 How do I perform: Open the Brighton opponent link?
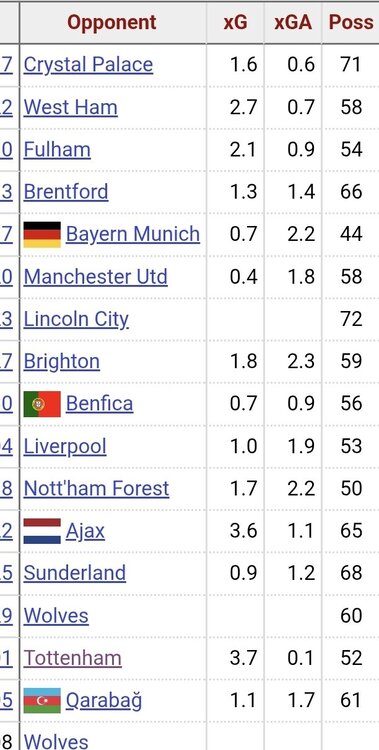[62, 362]
